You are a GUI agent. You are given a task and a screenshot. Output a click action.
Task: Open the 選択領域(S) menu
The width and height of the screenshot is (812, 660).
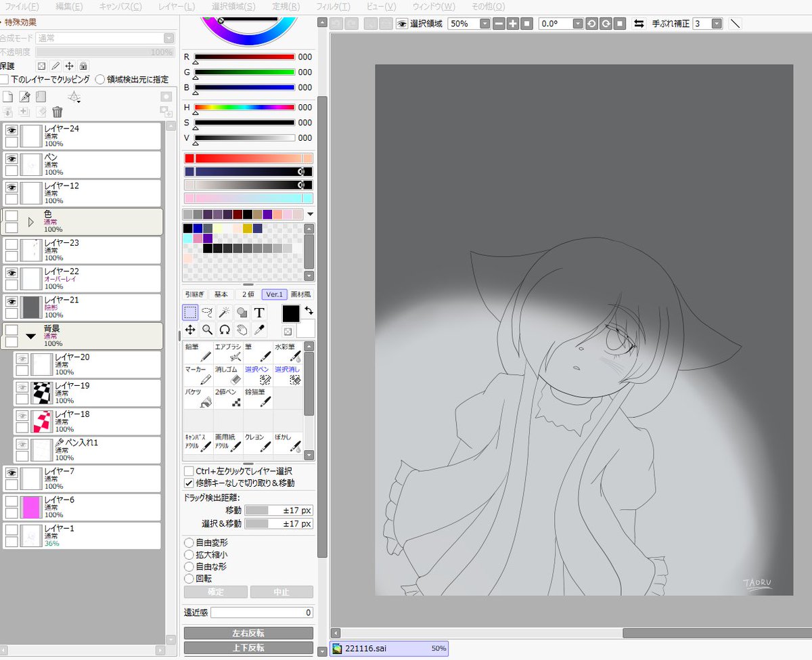click(233, 7)
